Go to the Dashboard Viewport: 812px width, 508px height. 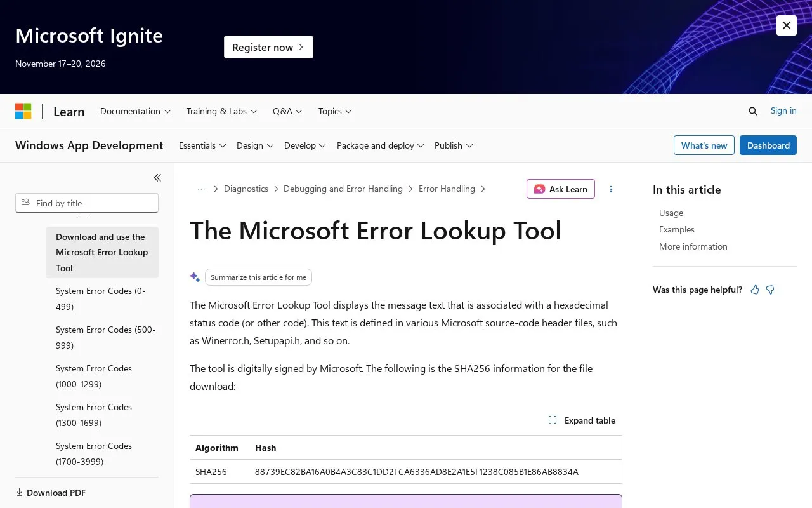pyautogui.click(x=768, y=145)
